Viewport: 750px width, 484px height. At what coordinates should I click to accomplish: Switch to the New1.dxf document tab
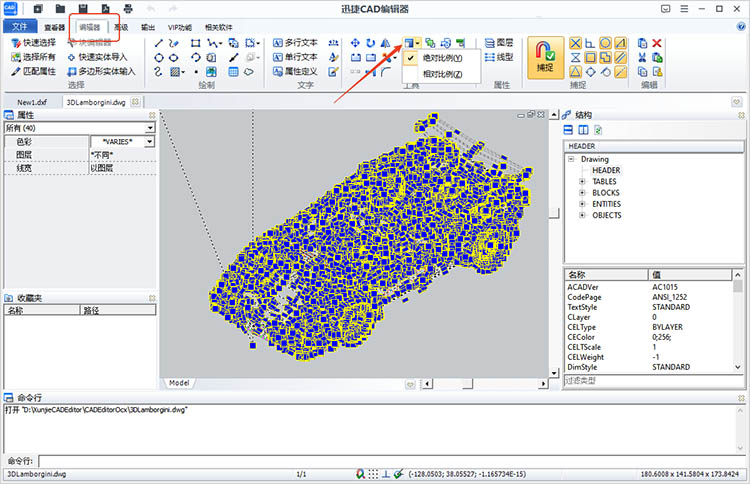point(34,102)
